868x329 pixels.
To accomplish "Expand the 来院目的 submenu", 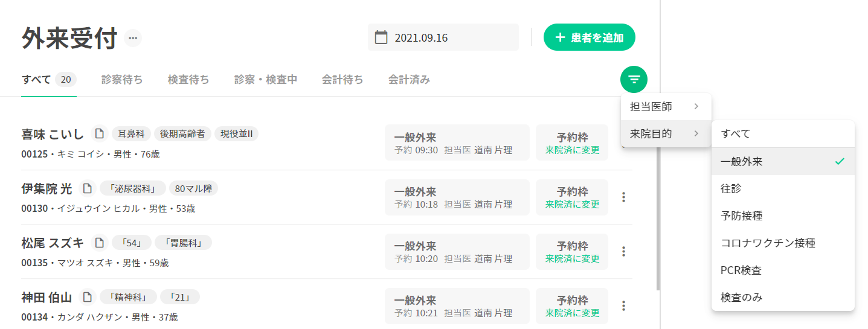I will [x=666, y=134].
